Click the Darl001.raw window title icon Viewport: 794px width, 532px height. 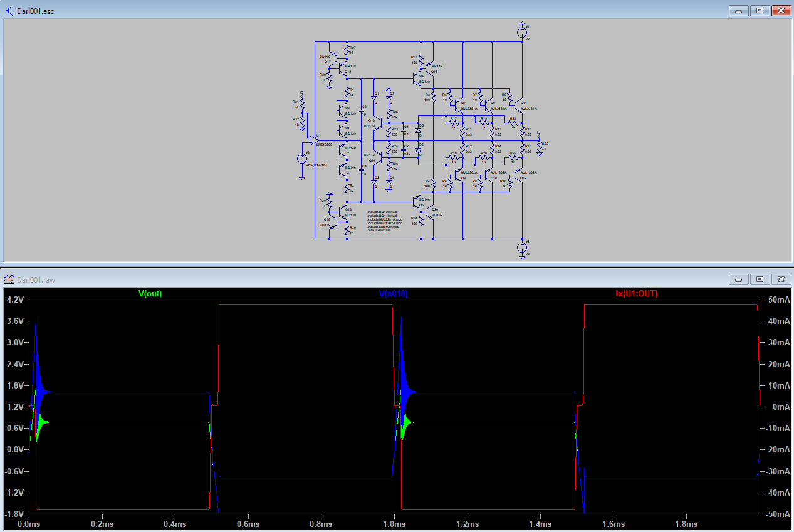coord(9,279)
